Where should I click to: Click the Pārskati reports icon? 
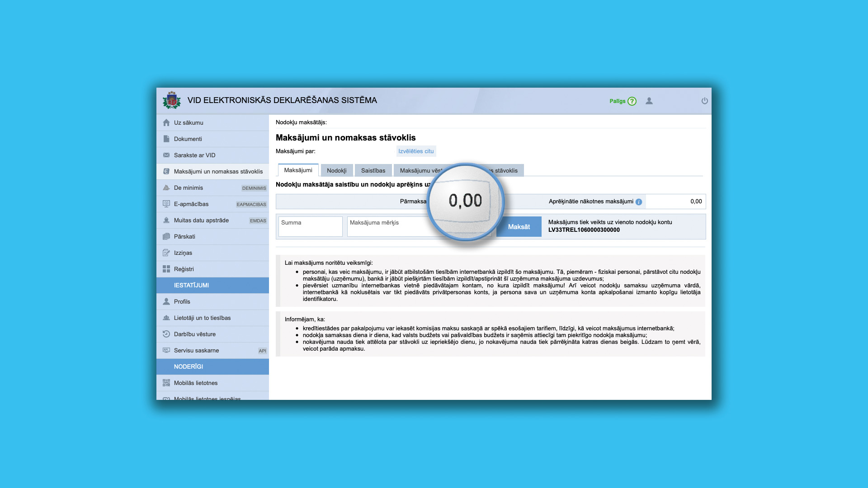click(x=166, y=237)
